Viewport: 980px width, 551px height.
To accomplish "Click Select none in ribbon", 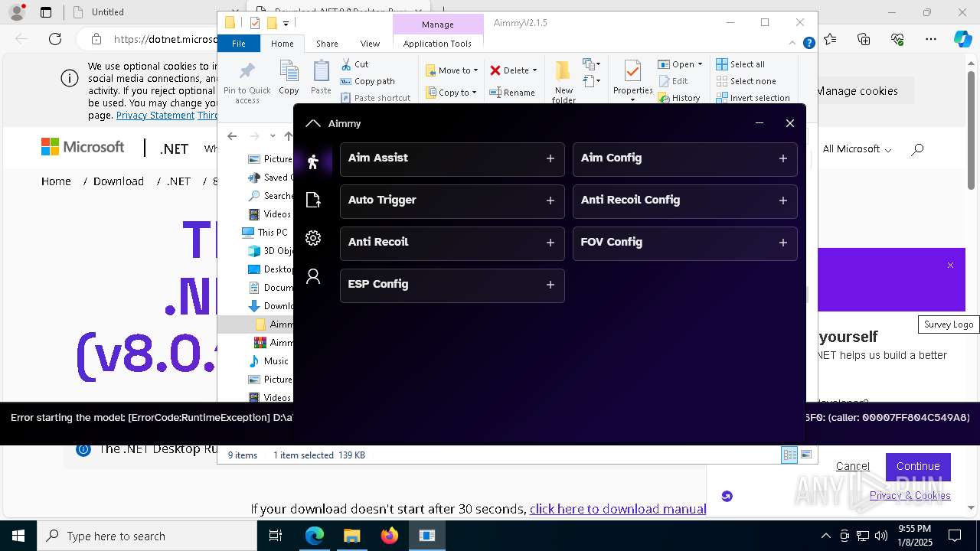I will [x=746, y=81].
